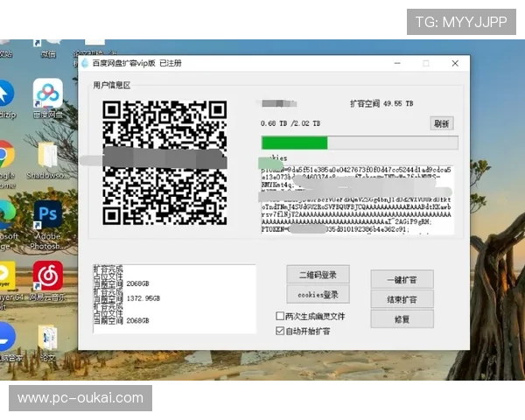Screen dimensions: 525x420
Task: Click the water drop app icon in title bar
Action: pos(85,63)
